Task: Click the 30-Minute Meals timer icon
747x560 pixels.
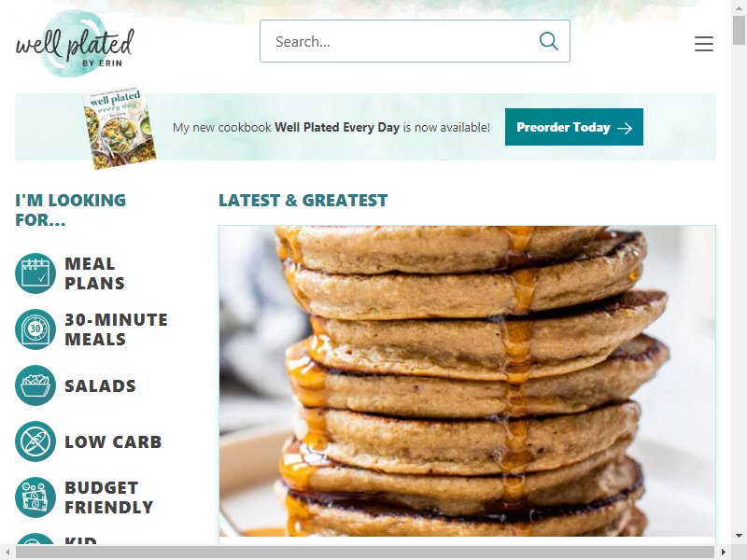Action: [x=35, y=329]
